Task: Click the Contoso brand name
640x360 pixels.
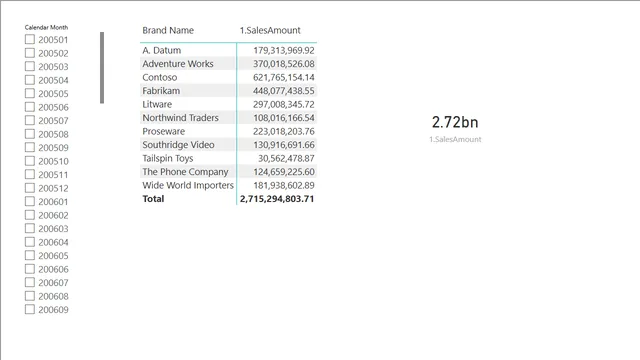Action: point(160,77)
